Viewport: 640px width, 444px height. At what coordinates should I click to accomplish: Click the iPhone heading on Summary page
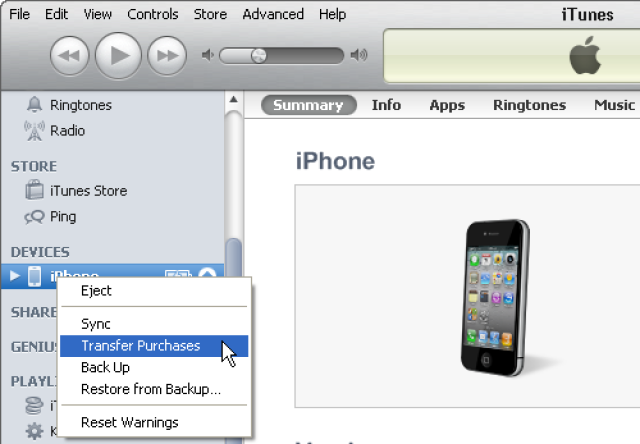pos(335,161)
